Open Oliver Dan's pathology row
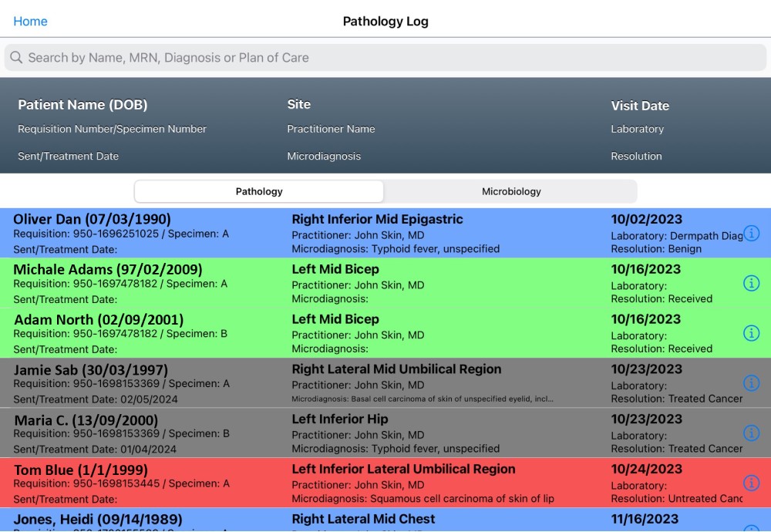Viewport: 771px width, 532px height. click(370, 234)
